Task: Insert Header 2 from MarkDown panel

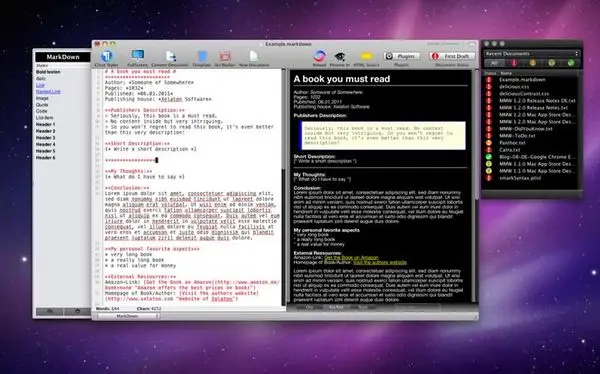Action: (46, 131)
